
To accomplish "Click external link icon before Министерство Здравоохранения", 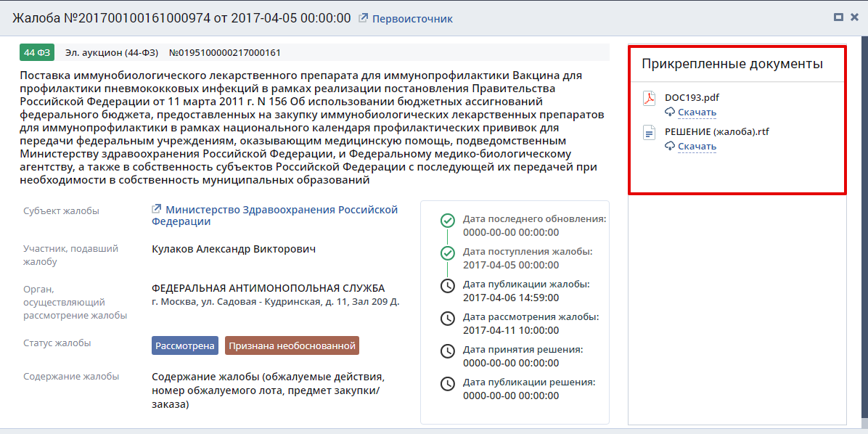I will (x=157, y=209).
